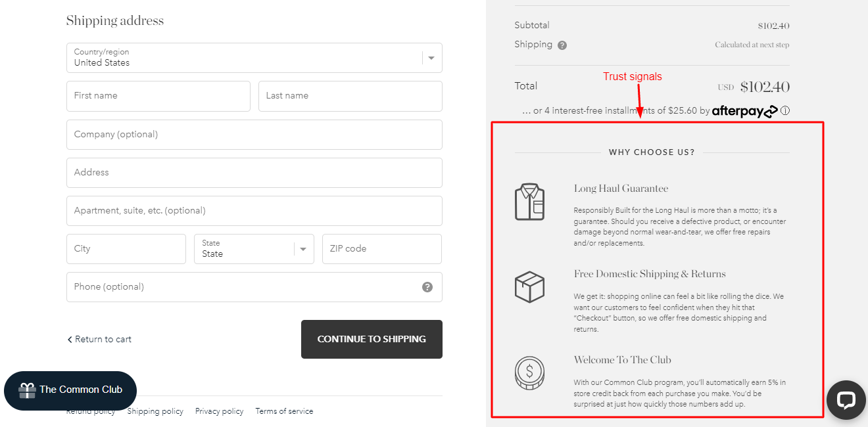Click the Afterpay info circle icon

coord(785,111)
